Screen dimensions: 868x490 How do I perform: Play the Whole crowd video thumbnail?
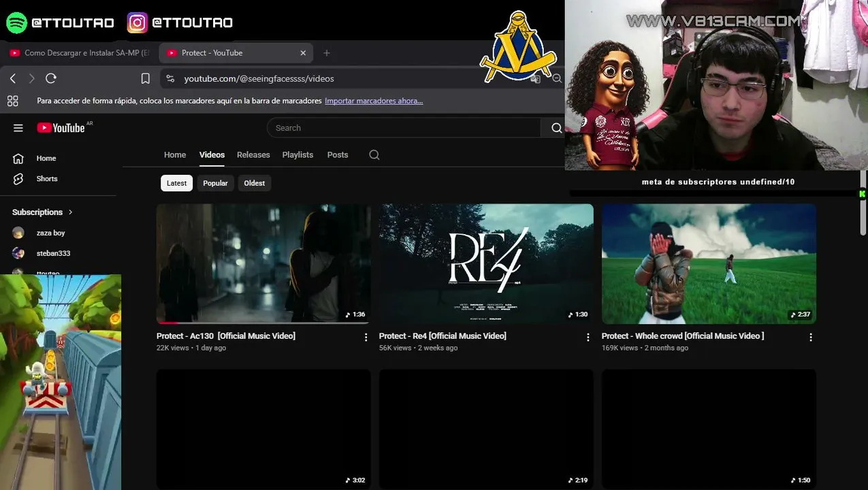point(709,263)
